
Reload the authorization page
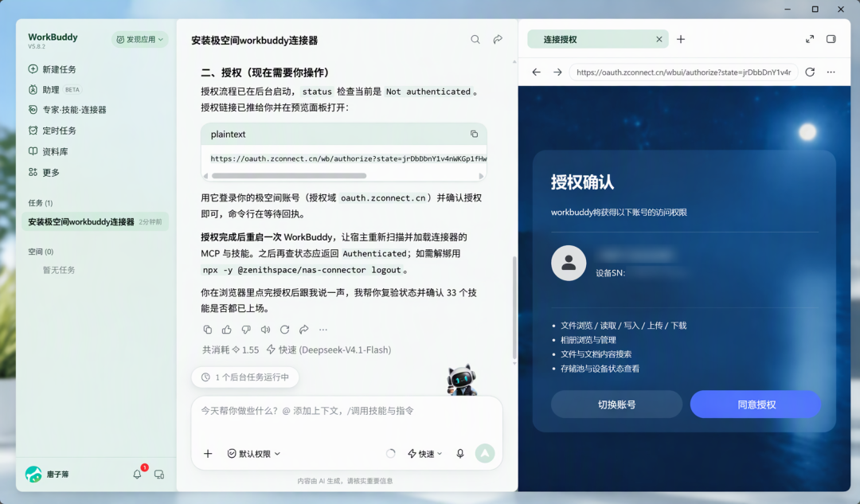pyautogui.click(x=810, y=72)
